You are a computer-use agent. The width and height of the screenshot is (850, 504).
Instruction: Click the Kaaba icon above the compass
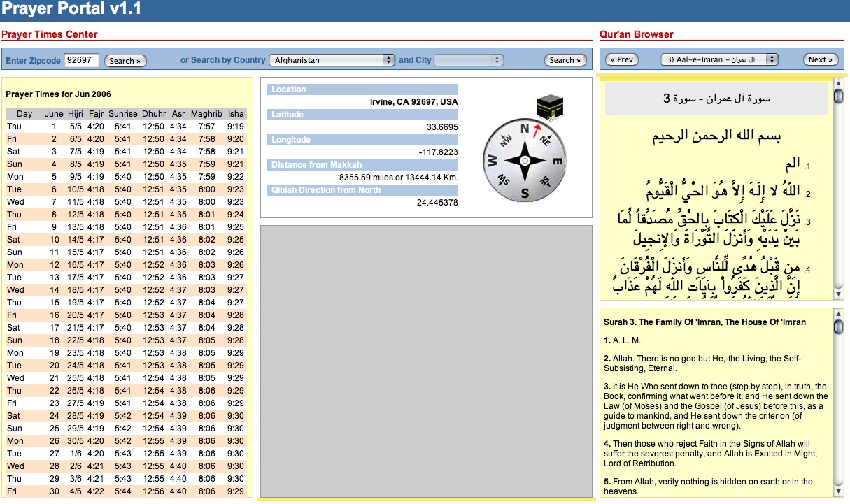click(550, 107)
